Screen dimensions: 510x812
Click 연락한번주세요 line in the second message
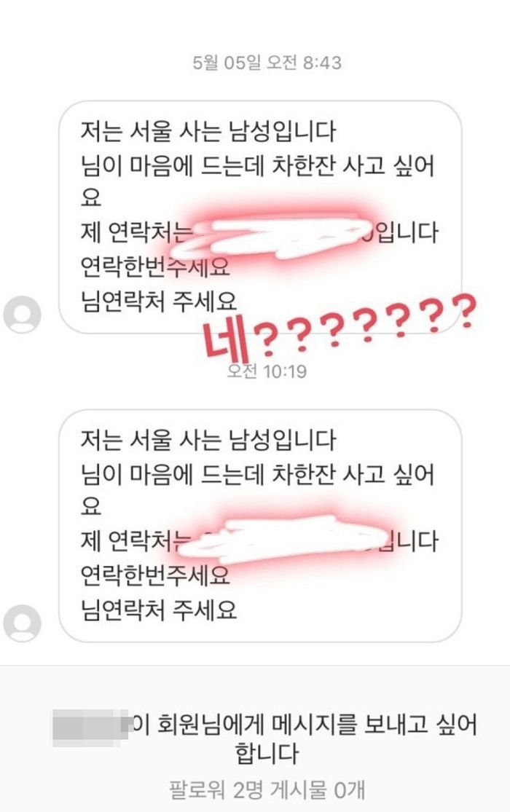pos(155,575)
